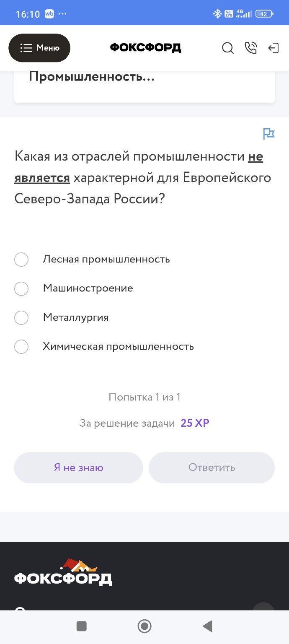Tap the Android home navigation button
Screen dimensions: 289x644
tap(144, 626)
